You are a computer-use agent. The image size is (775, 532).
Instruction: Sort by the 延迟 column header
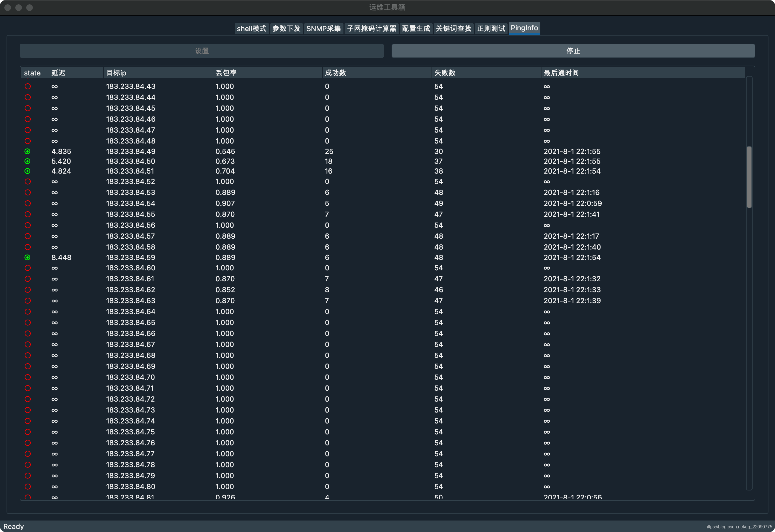[x=76, y=73]
